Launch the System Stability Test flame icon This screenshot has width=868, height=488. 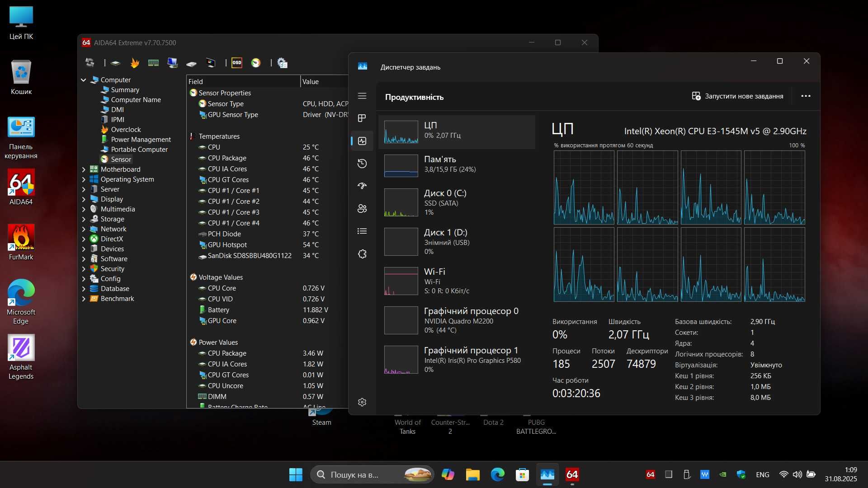point(135,63)
